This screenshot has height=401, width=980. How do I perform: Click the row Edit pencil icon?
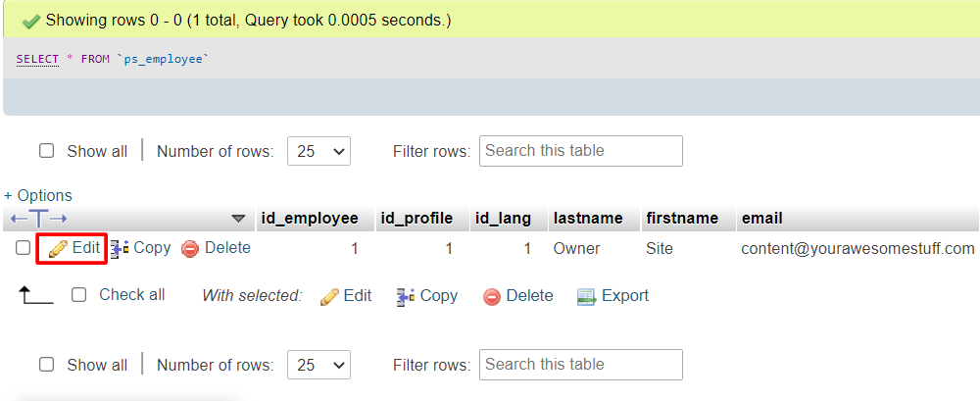[x=58, y=249]
